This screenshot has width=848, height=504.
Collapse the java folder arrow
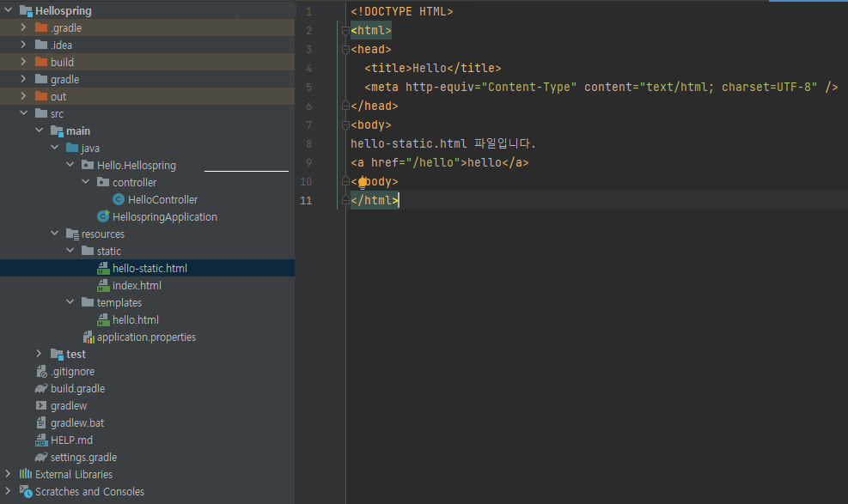55,148
